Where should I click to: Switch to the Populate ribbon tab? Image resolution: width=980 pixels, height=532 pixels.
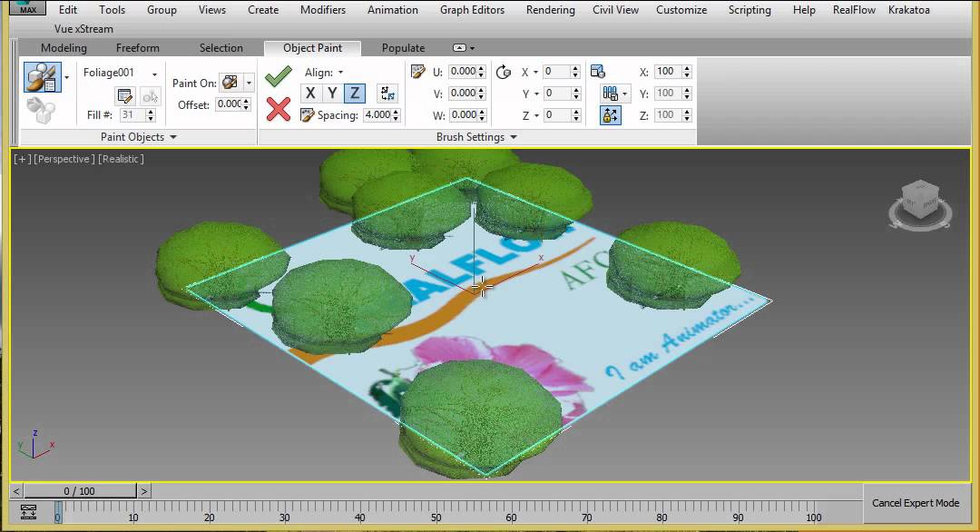pos(403,47)
